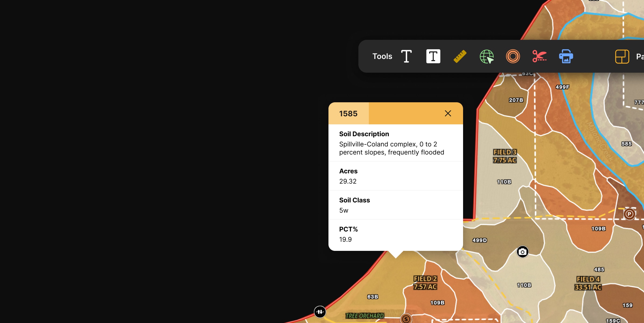Select the boxed text label tool
The height and width of the screenshot is (323, 644).
(x=433, y=56)
